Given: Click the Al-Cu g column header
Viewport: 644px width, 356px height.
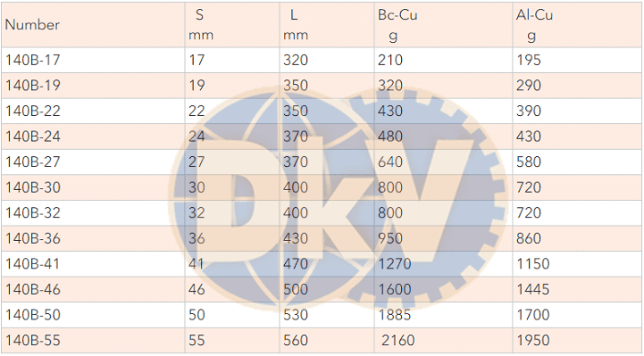Looking at the screenshot, I should pos(534,25).
